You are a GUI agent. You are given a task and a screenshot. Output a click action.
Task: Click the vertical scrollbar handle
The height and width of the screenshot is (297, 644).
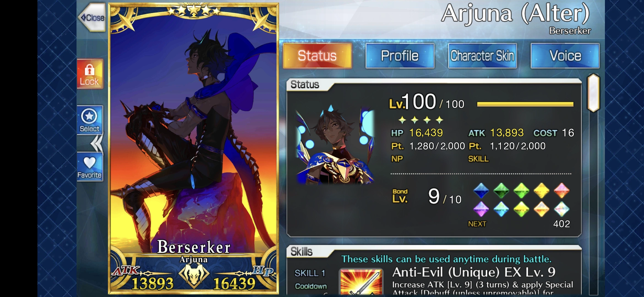pos(593,93)
